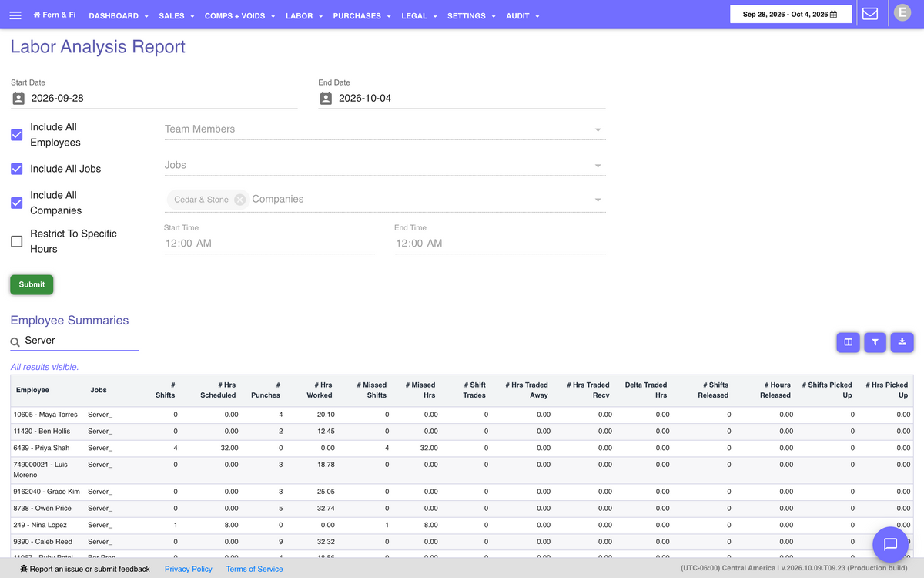Click the Server search input
The height and width of the screenshot is (578, 924).
point(81,341)
